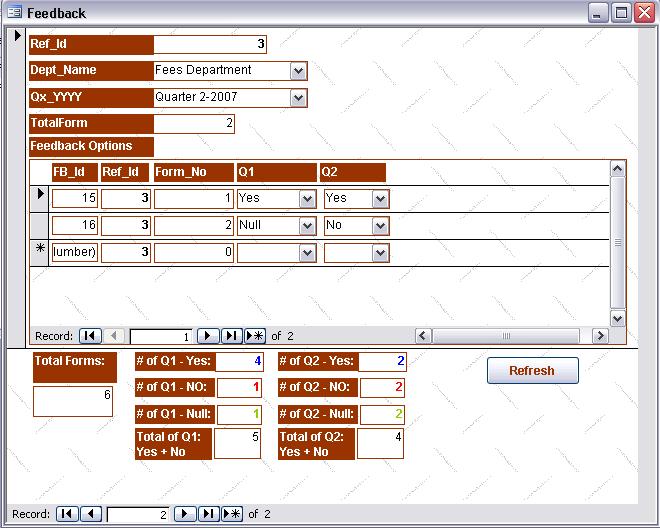Add new record in subform navigator
The width and height of the screenshot is (660, 529).
tap(255, 335)
